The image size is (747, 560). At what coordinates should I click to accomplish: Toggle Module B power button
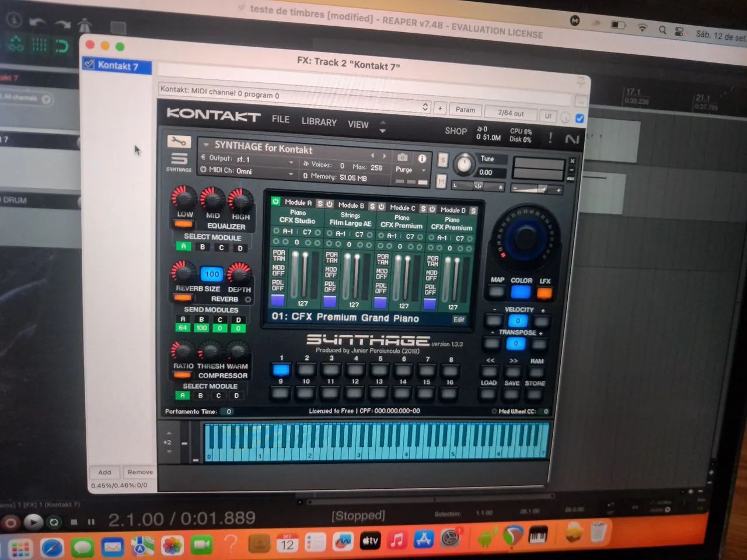pyautogui.click(x=330, y=204)
